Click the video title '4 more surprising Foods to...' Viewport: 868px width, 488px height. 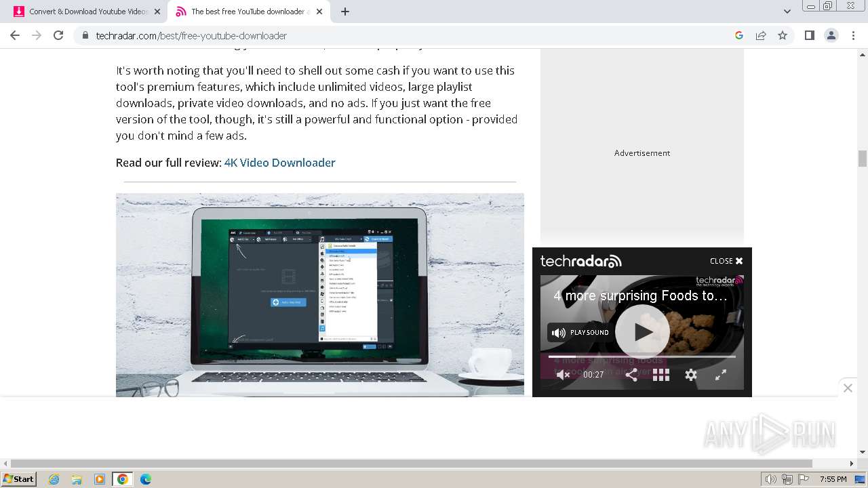tap(640, 296)
